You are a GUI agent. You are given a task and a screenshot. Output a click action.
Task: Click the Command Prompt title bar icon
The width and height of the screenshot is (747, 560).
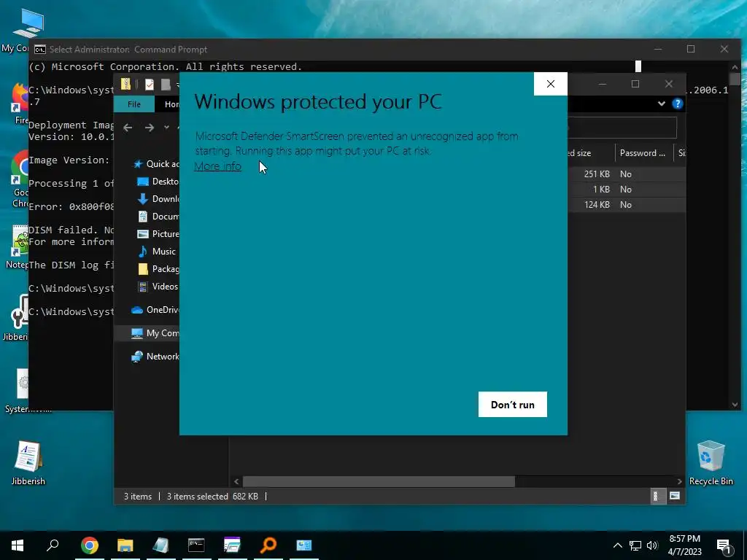click(x=40, y=50)
